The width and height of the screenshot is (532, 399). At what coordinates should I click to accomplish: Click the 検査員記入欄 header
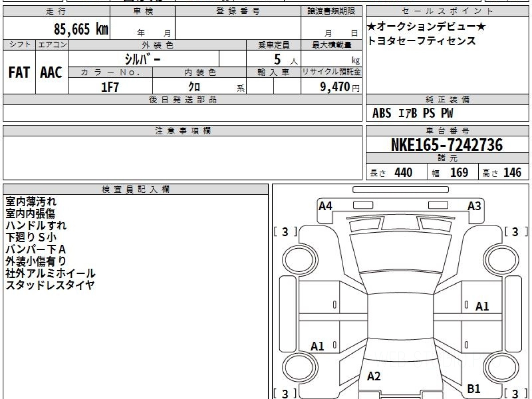136,189
